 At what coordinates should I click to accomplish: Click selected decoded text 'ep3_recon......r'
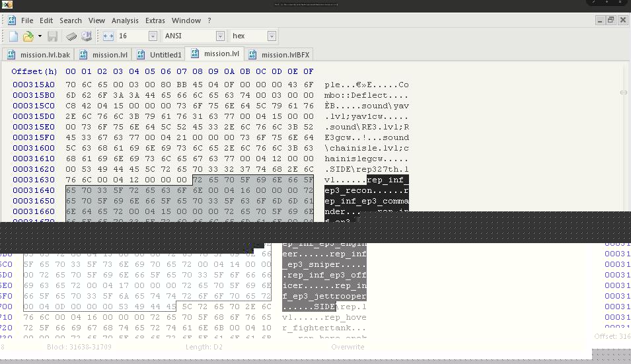tap(367, 190)
